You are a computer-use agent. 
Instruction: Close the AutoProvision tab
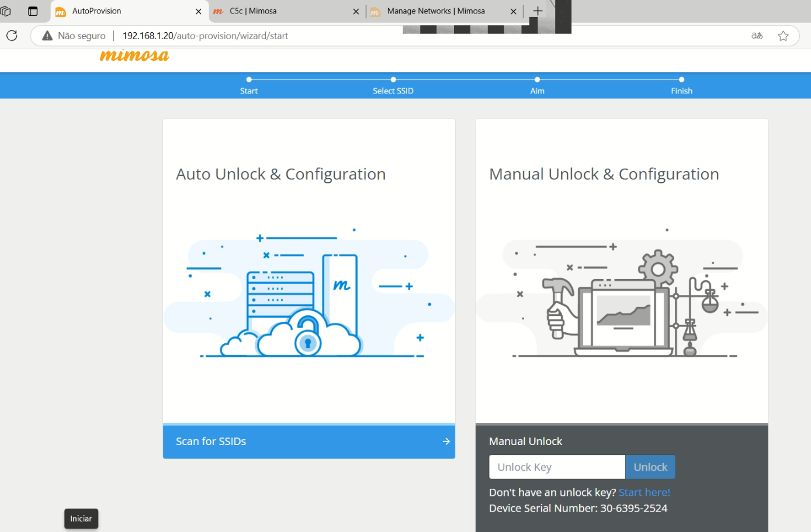(x=198, y=11)
